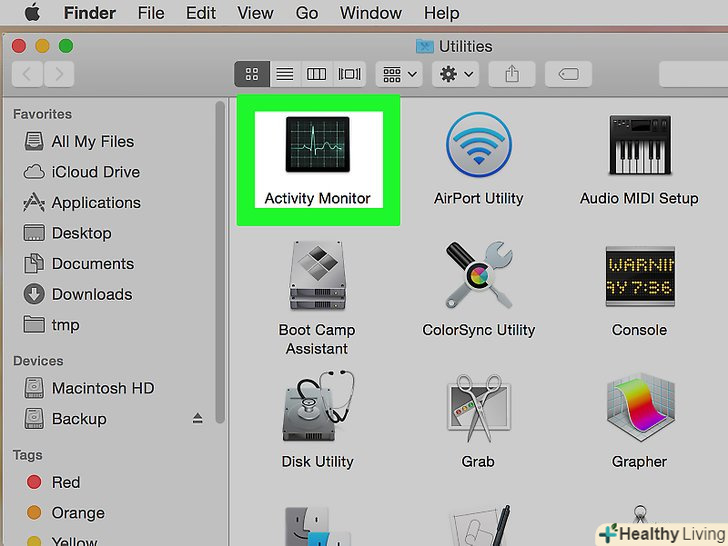The image size is (728, 546).
Task: Open the View menu
Action: [255, 13]
